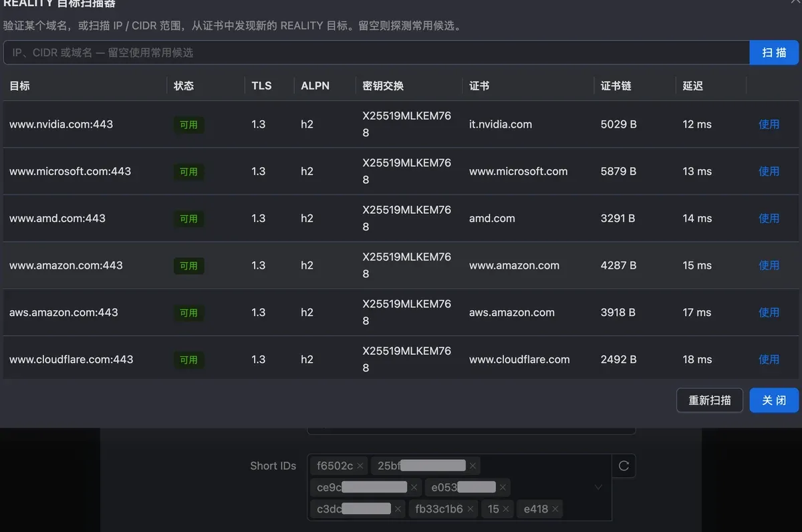Screen dimensions: 802x532
Task: Remove the f6502c short ID tag
Action: [360, 466]
